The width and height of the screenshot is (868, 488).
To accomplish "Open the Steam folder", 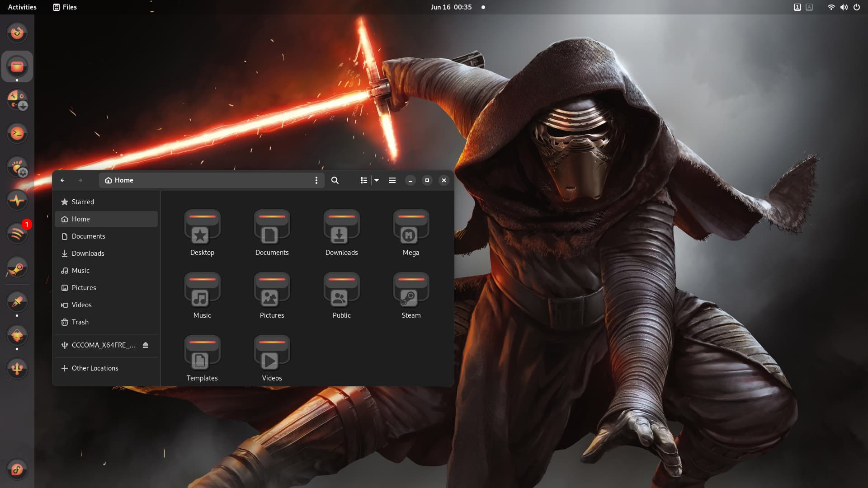I will click(x=411, y=295).
